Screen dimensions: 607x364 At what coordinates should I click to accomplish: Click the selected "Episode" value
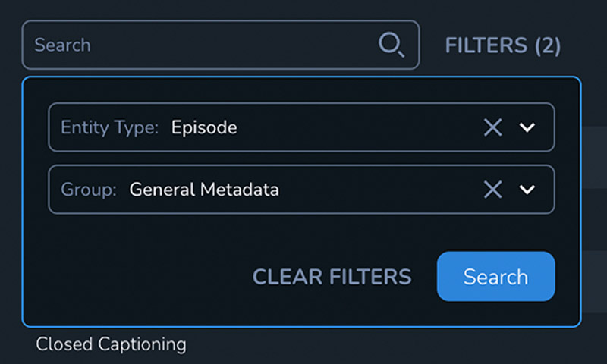tap(204, 127)
